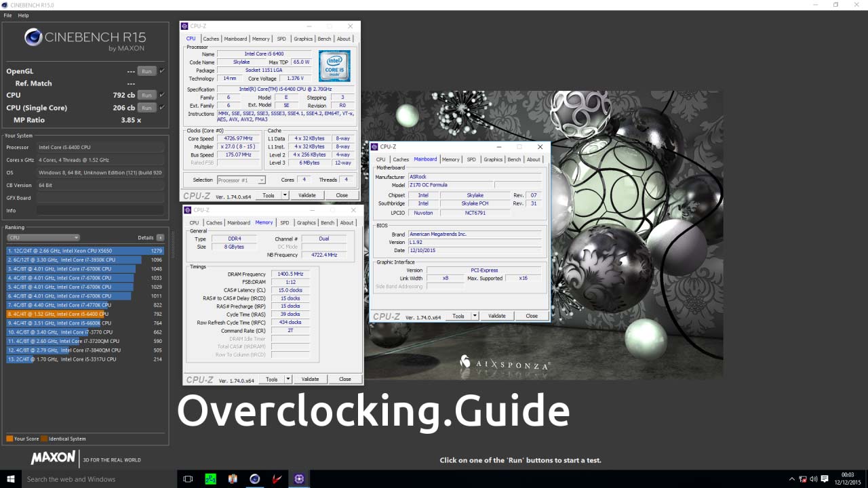Toggle the CPU test checkbox

point(162,95)
